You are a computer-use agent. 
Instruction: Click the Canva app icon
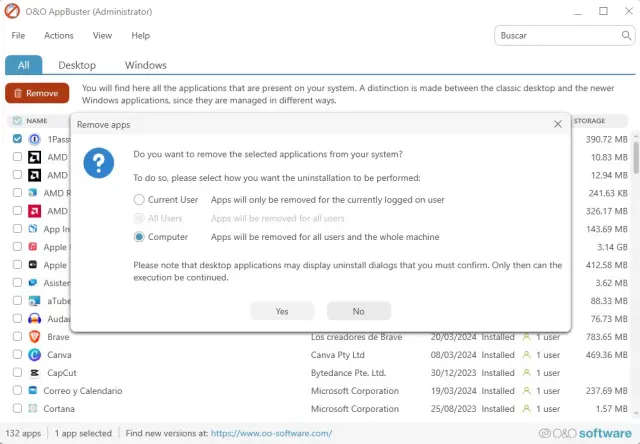click(33, 355)
